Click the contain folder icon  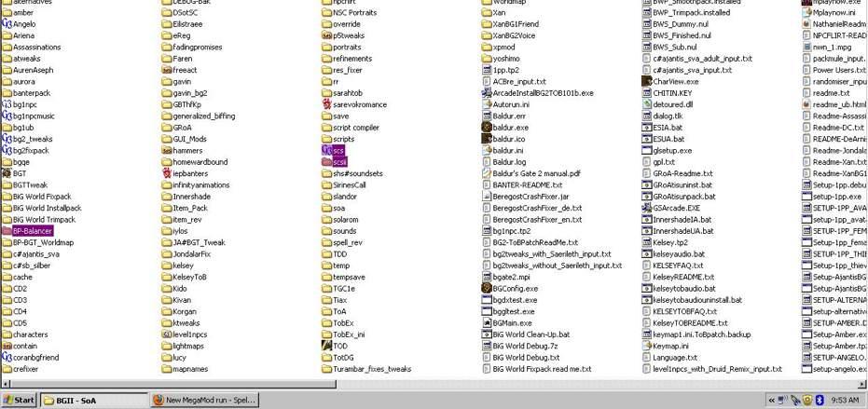tap(7, 346)
